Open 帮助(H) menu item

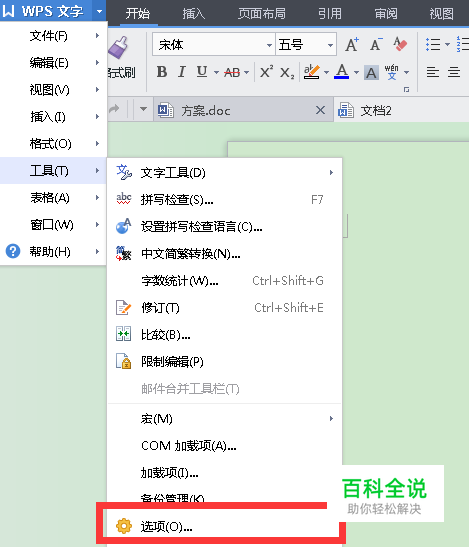click(x=53, y=251)
